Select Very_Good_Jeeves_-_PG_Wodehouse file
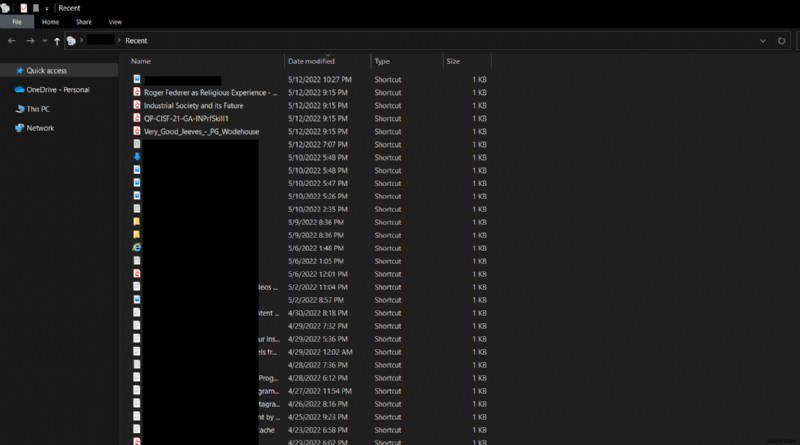The height and width of the screenshot is (445, 800). coord(202,132)
